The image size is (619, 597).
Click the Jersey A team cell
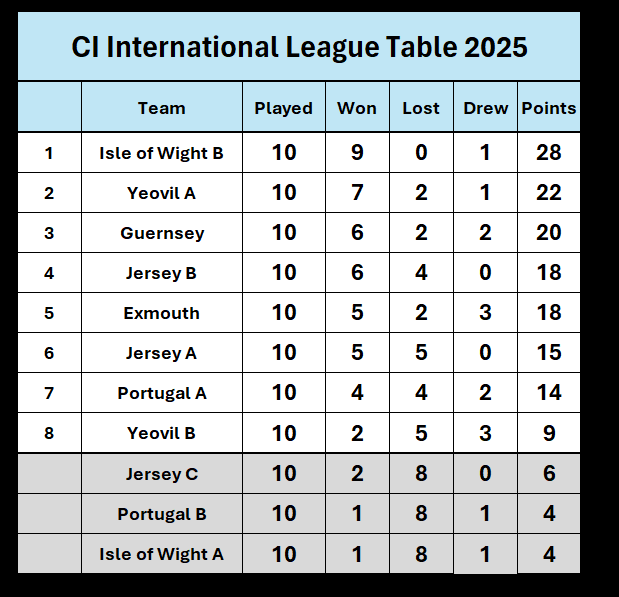[x=161, y=353]
